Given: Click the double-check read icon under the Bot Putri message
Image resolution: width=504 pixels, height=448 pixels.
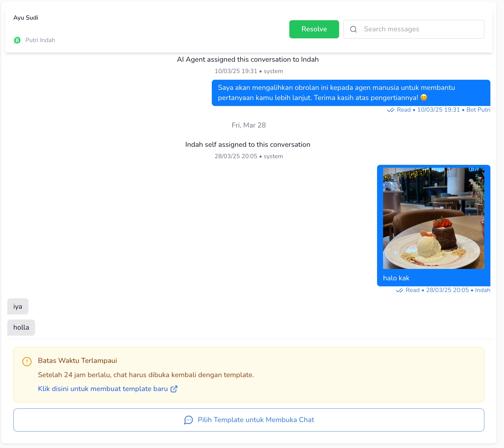Looking at the screenshot, I should 391,110.
